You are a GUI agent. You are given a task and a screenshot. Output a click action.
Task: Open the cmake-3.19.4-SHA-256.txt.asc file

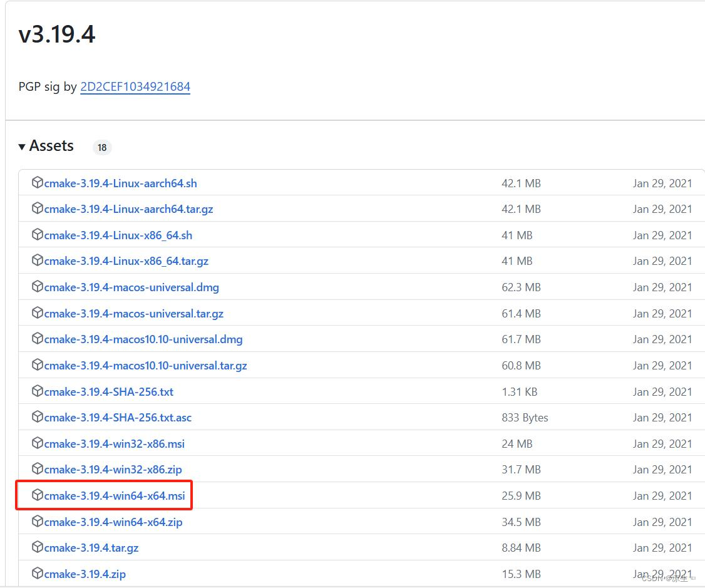click(x=117, y=417)
